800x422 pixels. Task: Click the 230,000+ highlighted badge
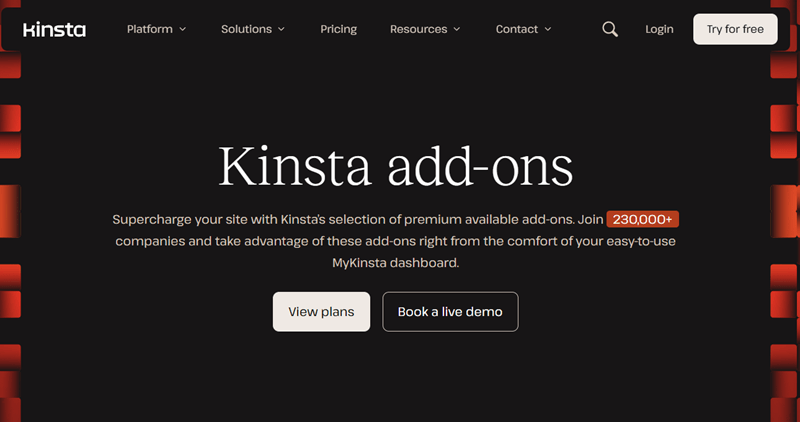[643, 219]
